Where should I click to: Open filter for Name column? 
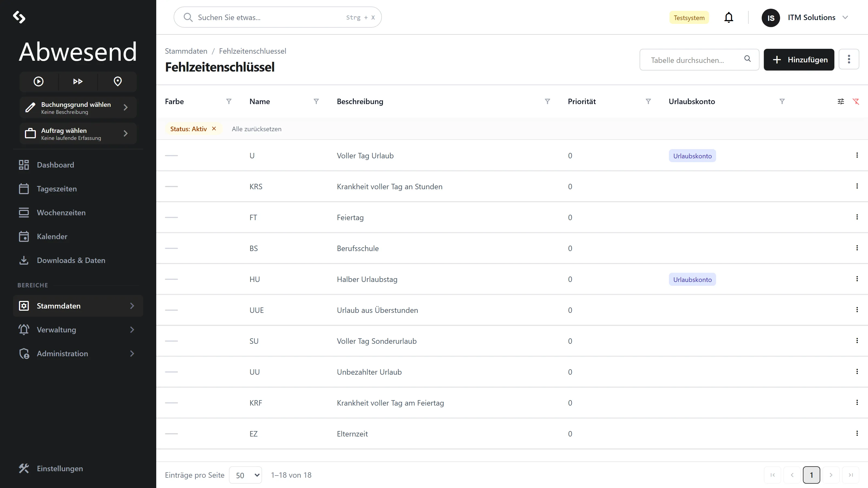pyautogui.click(x=316, y=101)
